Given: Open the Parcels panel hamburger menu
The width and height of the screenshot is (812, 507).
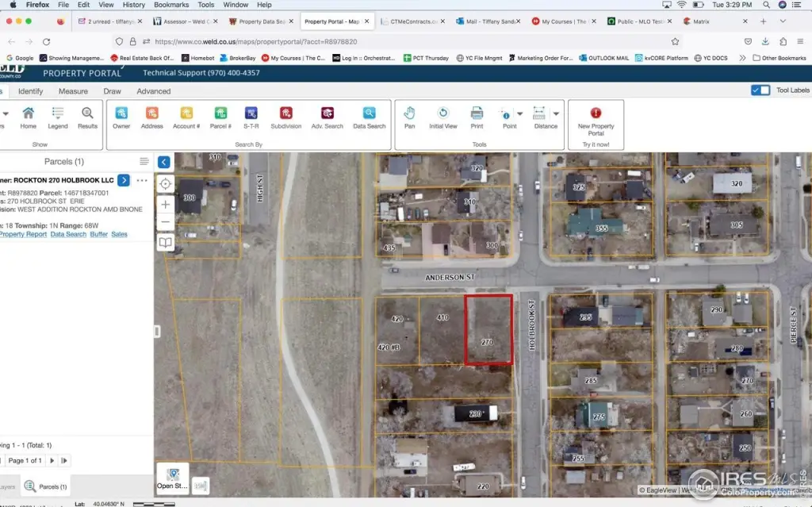Looking at the screenshot, I should pyautogui.click(x=144, y=161).
